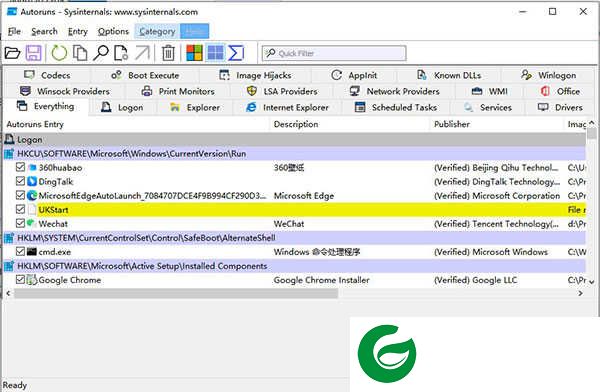Switch to the Winsock Providers tab
The image size is (600, 392).
64,91
